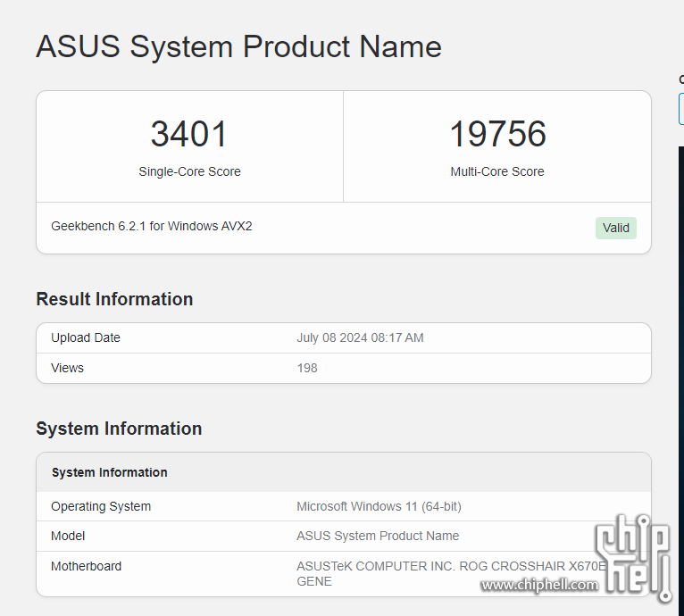
Task: Click the Model row label
Action: [68, 536]
